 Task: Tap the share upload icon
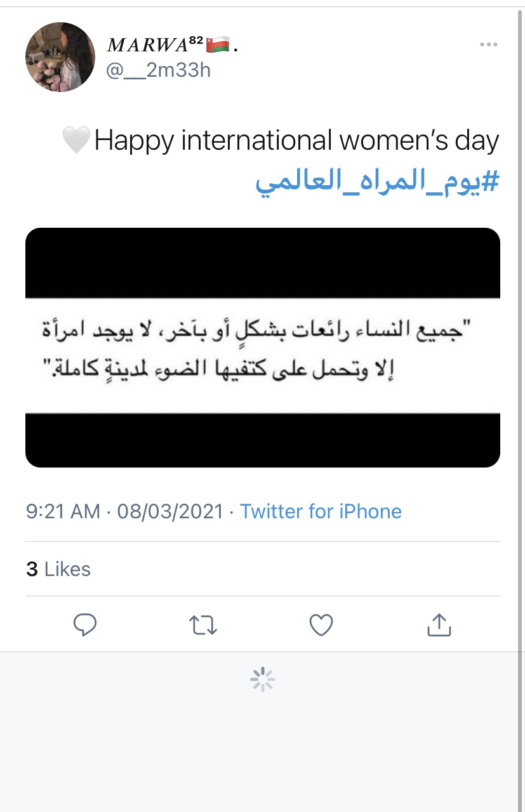pos(439,625)
